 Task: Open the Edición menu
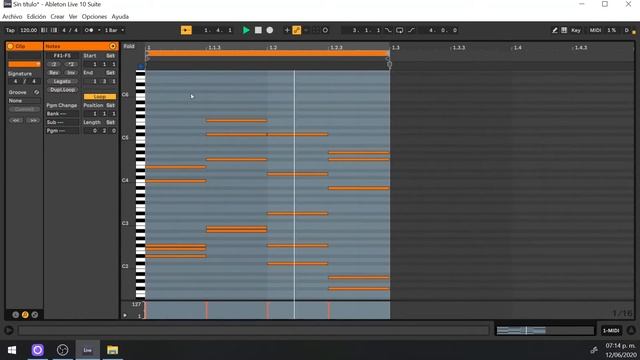pyautogui.click(x=36, y=17)
